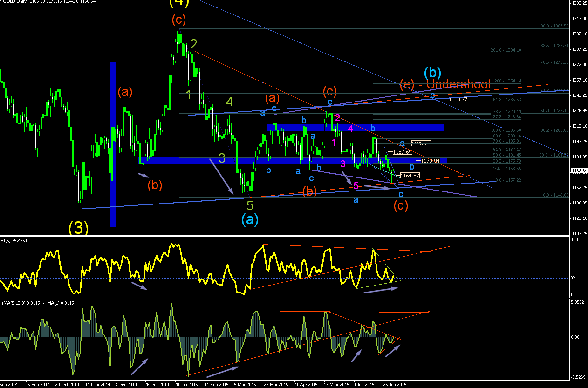
Task: Click 1332.25 on the price axis
Action: pos(579,3)
